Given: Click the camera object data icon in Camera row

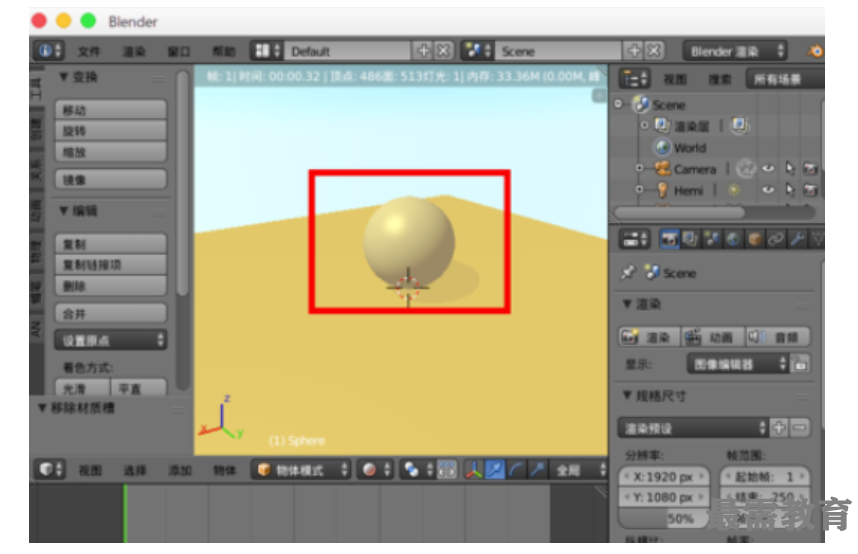Looking at the screenshot, I should coord(745,169).
